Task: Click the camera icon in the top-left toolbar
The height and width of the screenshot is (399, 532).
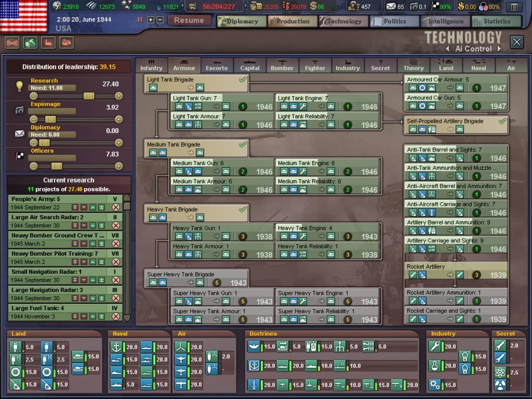Action: point(66,43)
